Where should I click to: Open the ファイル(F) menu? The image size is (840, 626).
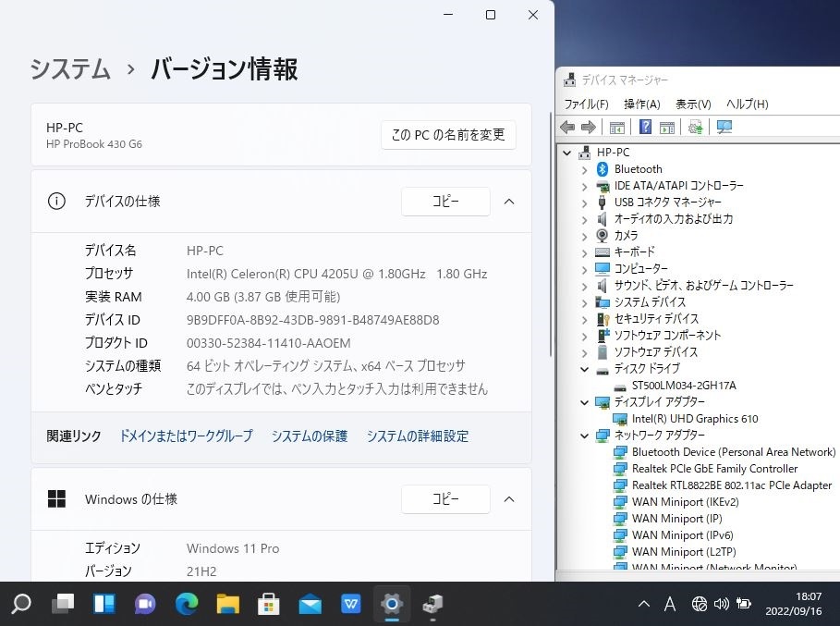click(586, 104)
